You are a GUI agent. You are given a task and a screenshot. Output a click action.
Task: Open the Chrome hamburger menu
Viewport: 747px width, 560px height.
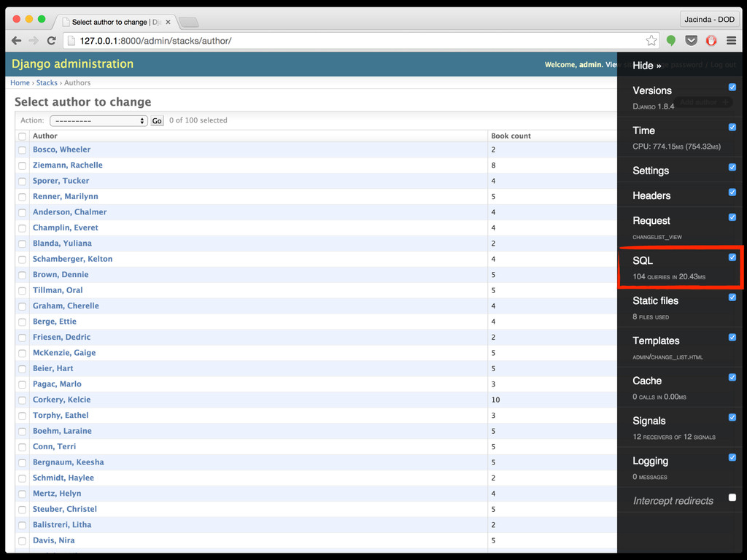point(731,41)
